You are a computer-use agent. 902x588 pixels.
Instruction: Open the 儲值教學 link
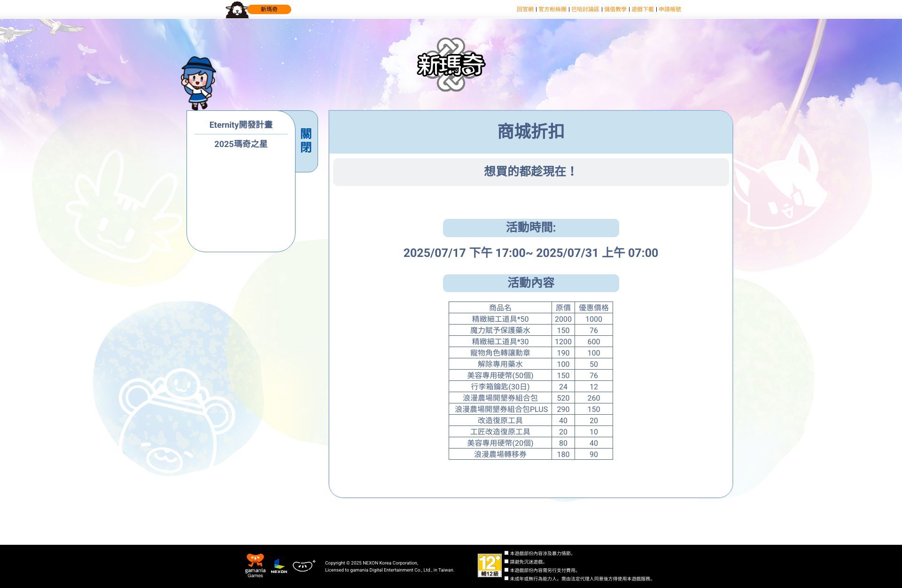[615, 9]
